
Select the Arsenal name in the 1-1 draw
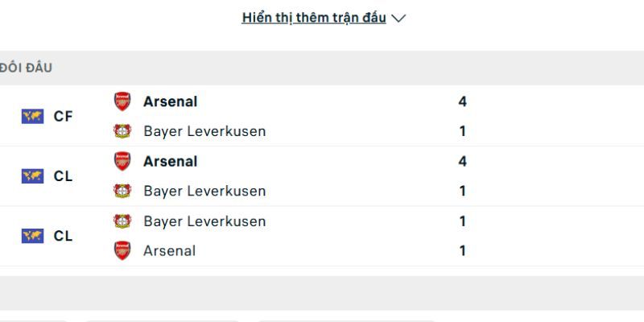click(169, 250)
